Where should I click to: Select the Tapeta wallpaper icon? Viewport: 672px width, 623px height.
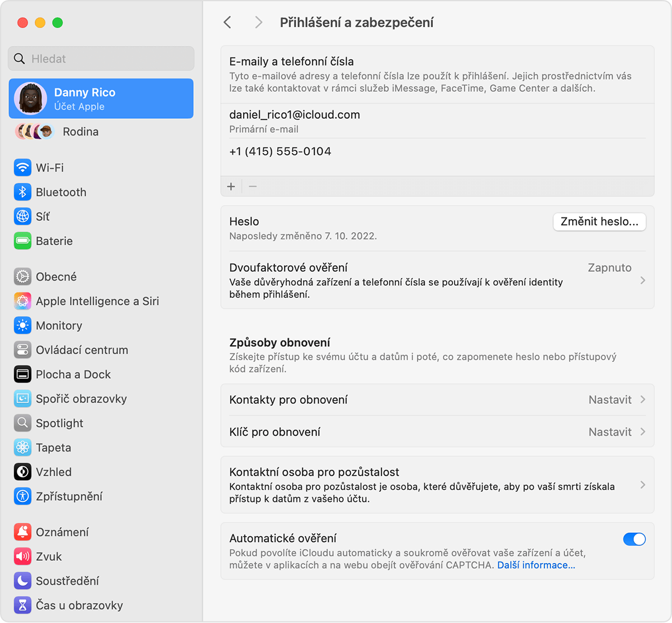click(x=22, y=447)
